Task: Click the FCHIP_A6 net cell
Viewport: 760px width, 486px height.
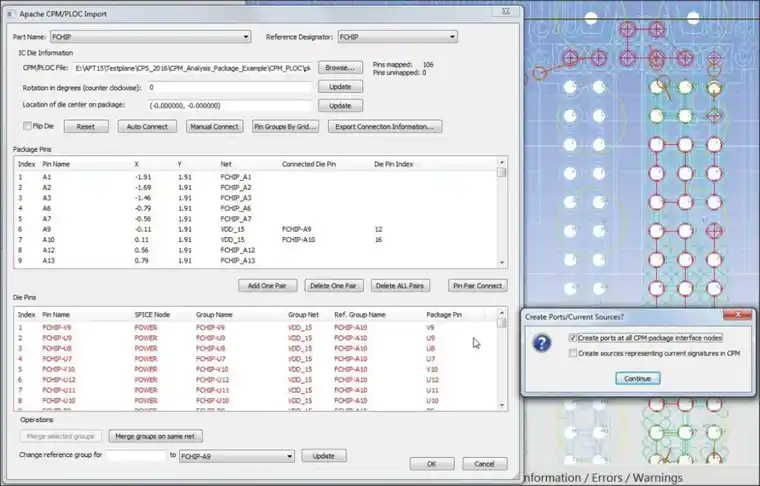Action: 237,208
